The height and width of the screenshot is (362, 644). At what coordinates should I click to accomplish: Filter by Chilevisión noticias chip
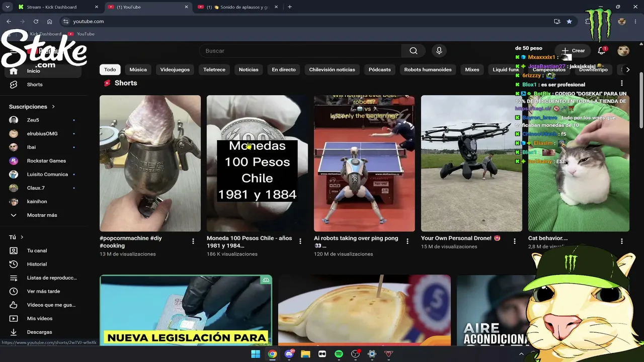(x=332, y=69)
